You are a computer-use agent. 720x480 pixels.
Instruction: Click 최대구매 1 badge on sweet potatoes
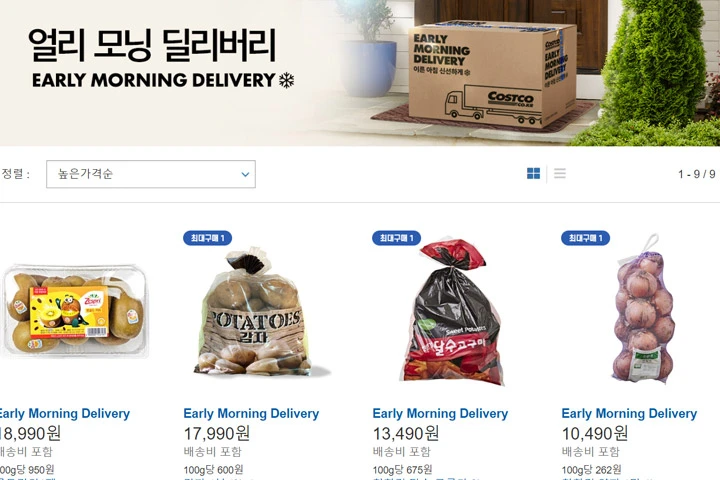[x=396, y=238]
